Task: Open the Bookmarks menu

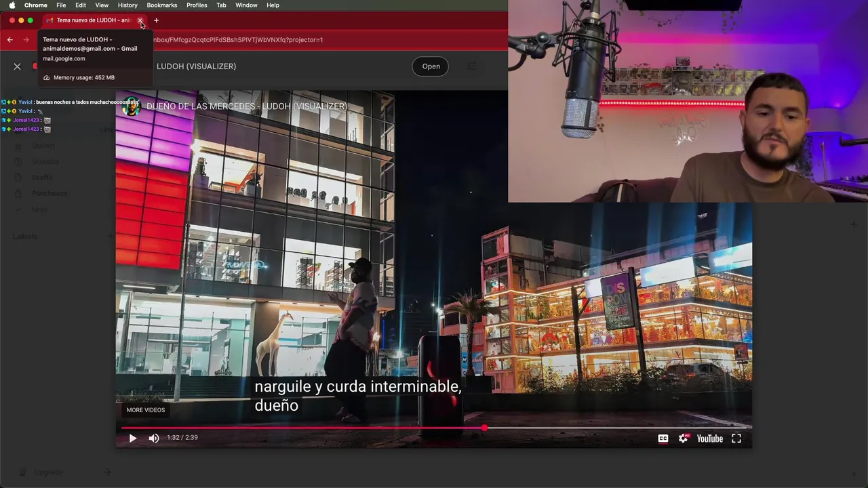Action: click(162, 5)
